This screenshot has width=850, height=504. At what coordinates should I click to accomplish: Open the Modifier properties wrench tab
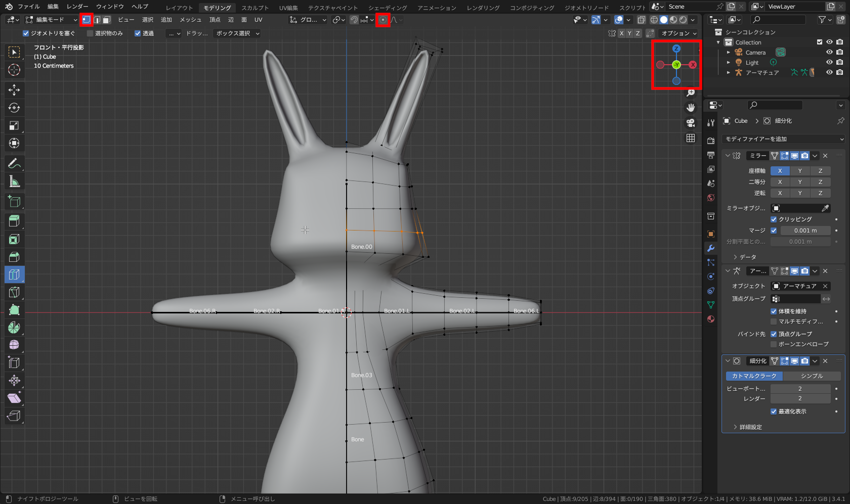711,248
